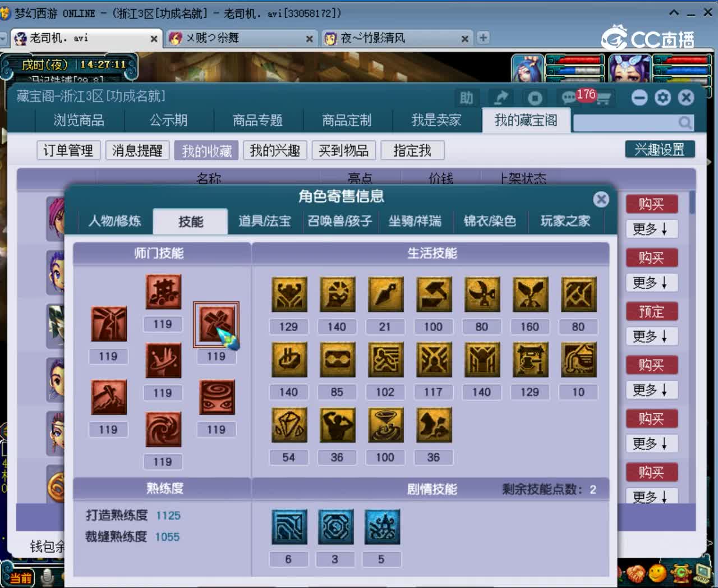
Task: Select the life skill icon showing level 21
Action: [x=385, y=295]
